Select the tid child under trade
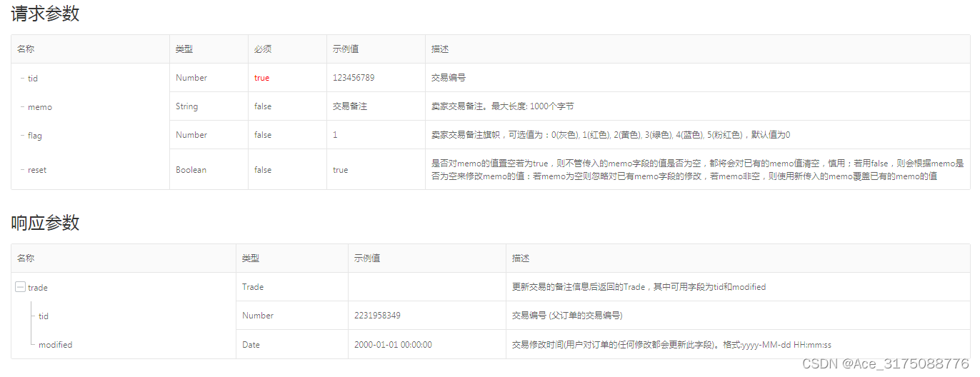The width and height of the screenshot is (980, 377). click(44, 316)
